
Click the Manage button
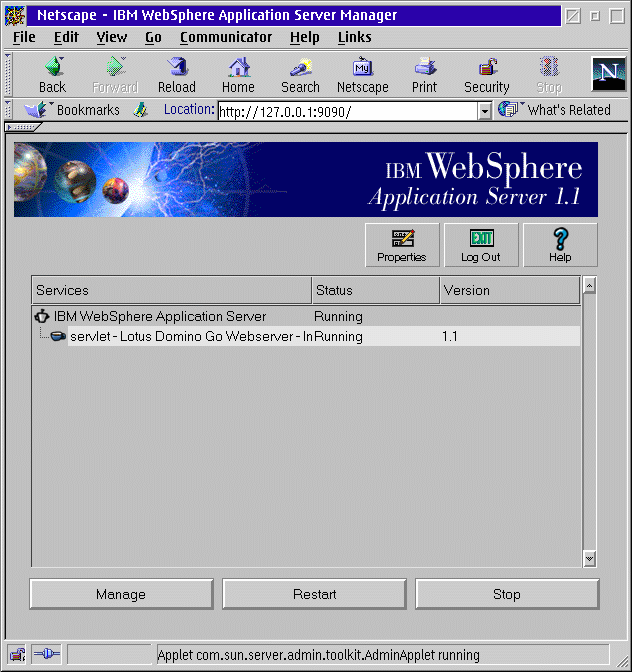point(121,594)
